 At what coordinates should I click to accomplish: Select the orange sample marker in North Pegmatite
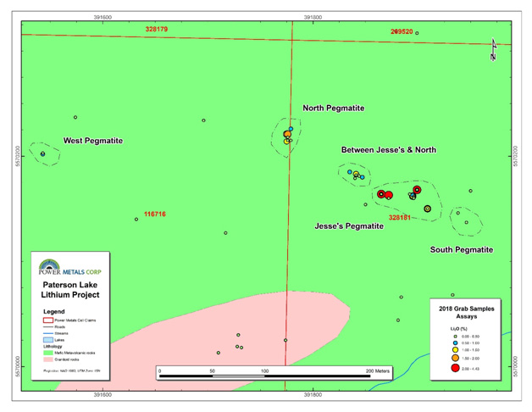(x=287, y=134)
